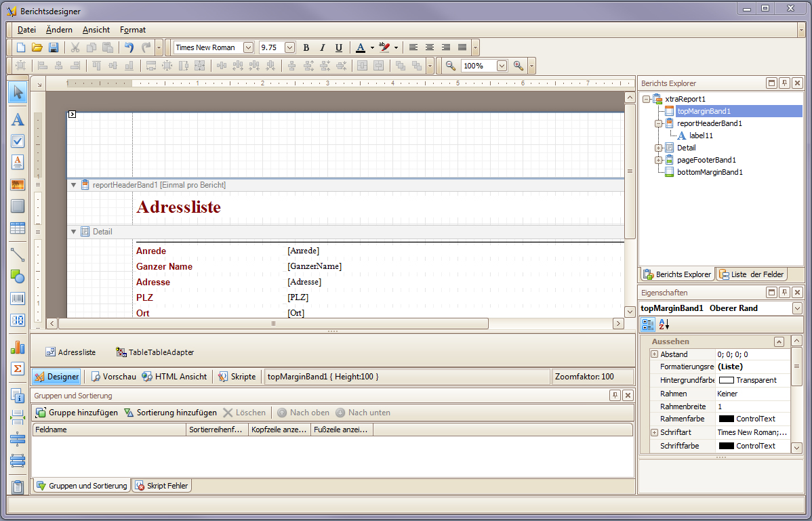The height and width of the screenshot is (521, 812).
Task: Choose the Chart control in toolbox
Action: click(x=18, y=348)
